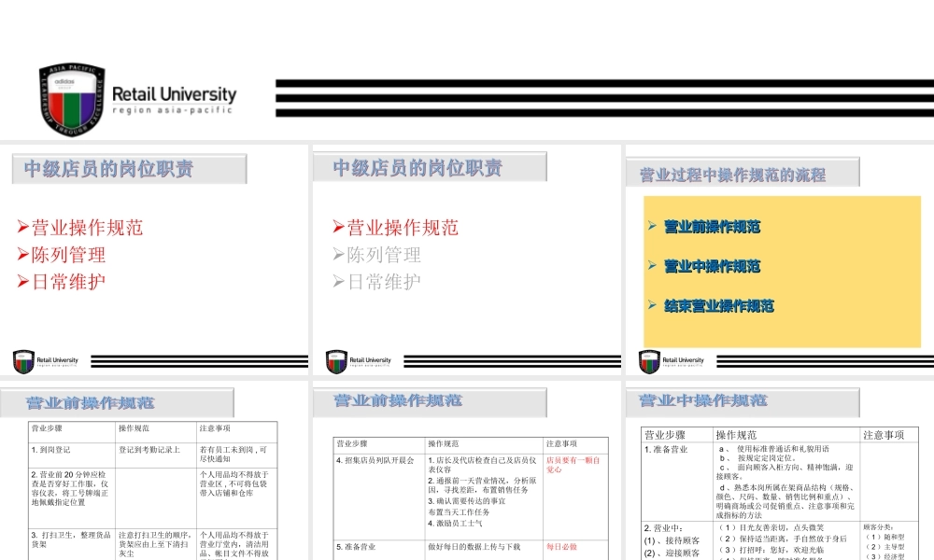Image resolution: width=934 pixels, height=560 pixels.
Task: Click the '1. 到岗登记' table cell
Action: tap(72, 455)
